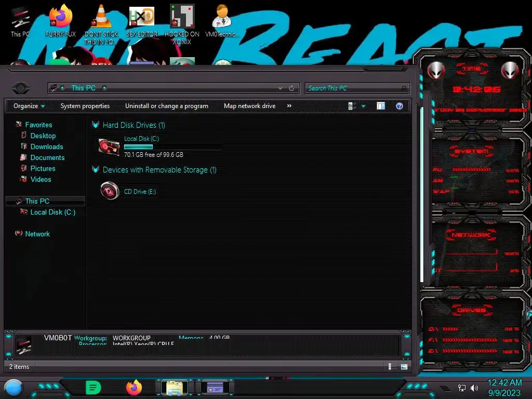Image resolution: width=532 pixels, height=399 pixels.
Task: Click CPU usage bar in SYSTEM widget
Action: (471, 170)
